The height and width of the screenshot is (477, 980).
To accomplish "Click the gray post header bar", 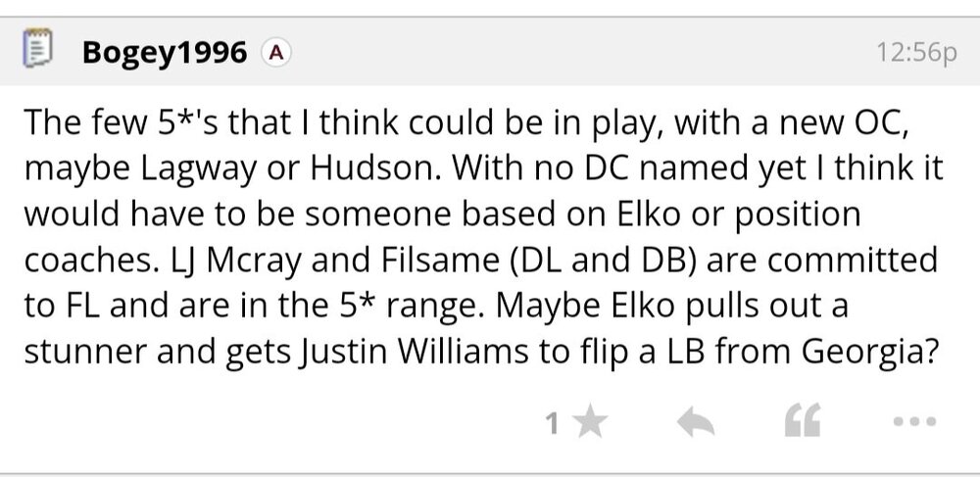I will pyautogui.click(x=588, y=51).
